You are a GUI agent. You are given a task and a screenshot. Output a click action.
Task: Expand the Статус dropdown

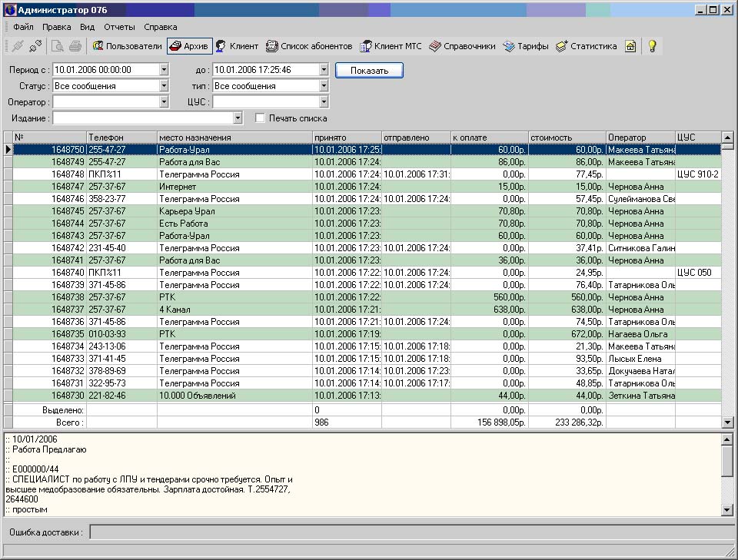(x=164, y=86)
